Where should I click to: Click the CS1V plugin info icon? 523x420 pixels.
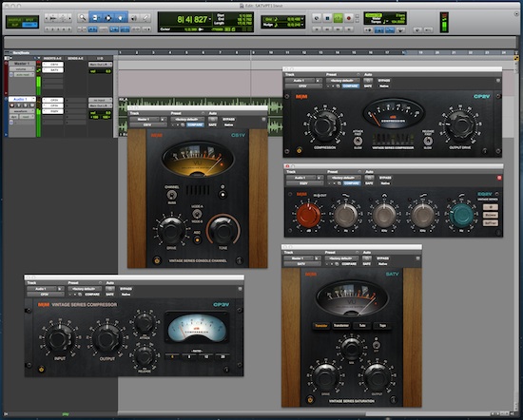239,260
